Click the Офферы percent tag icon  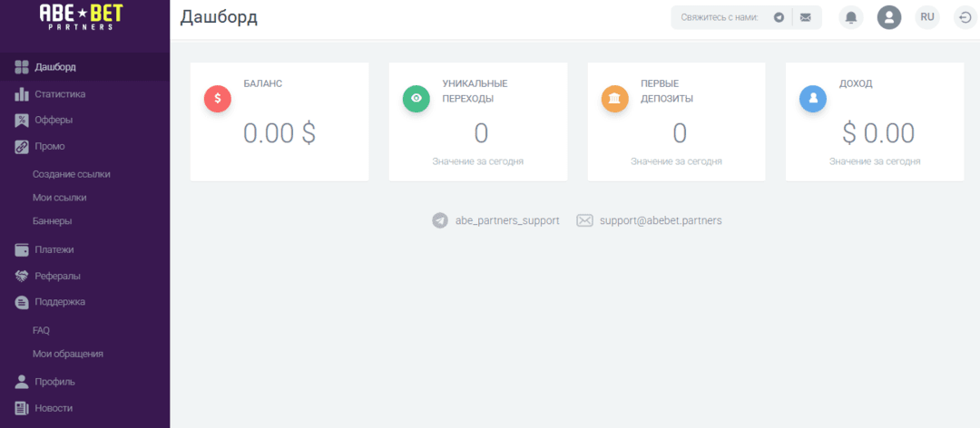click(22, 121)
